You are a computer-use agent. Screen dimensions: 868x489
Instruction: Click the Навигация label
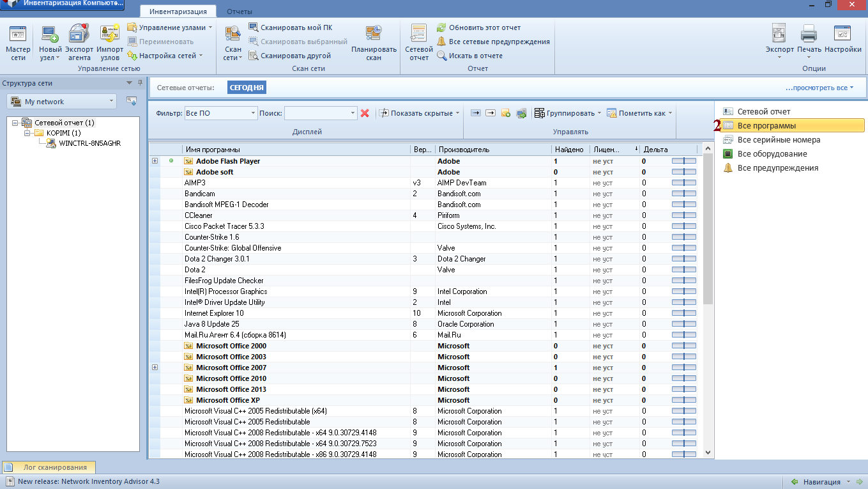[x=823, y=482]
